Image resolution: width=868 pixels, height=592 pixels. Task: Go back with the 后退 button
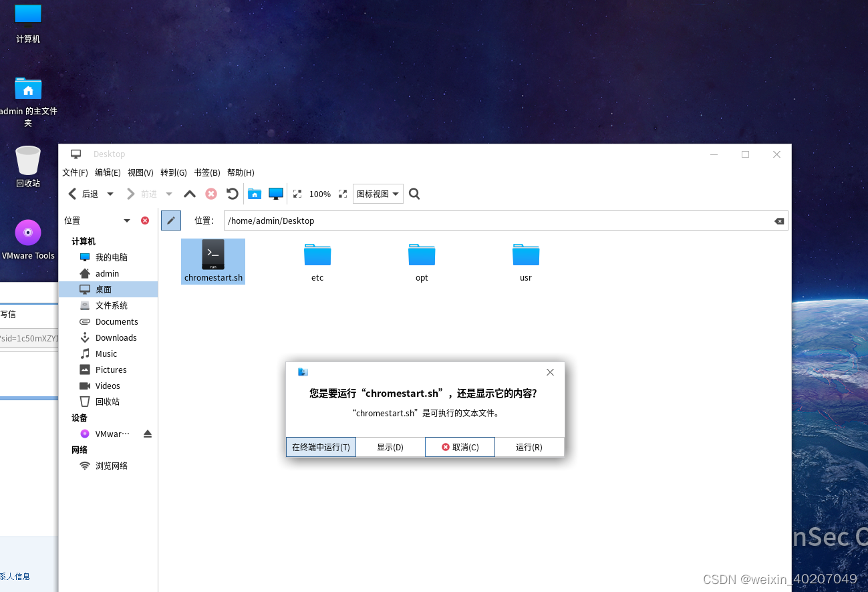(x=83, y=194)
